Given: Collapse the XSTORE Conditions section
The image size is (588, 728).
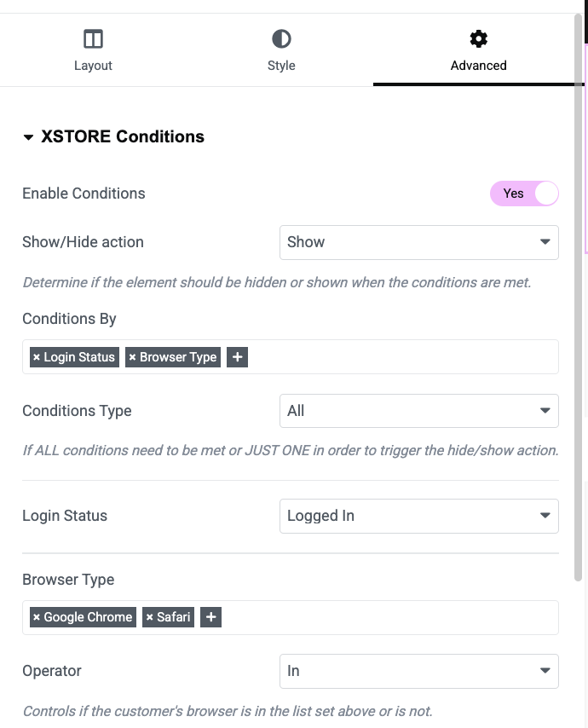Looking at the screenshot, I should coord(28,137).
